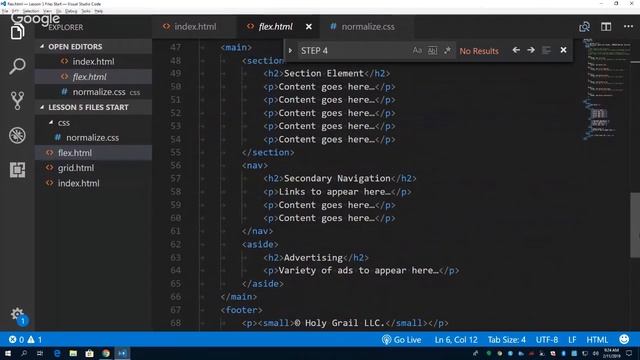This screenshot has height=360, width=640.
Task: Open index.html in project file tree
Action: [x=93, y=183]
